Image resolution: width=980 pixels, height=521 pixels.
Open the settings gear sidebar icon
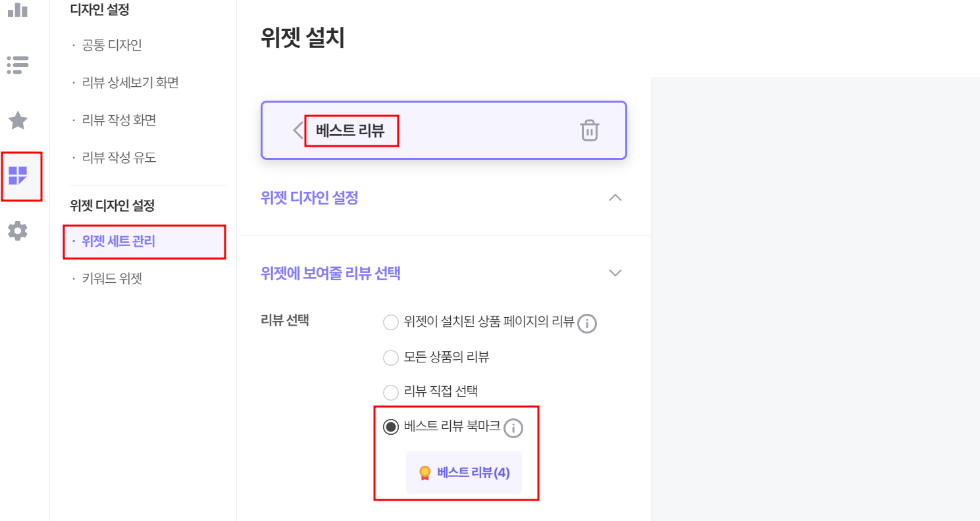tap(18, 231)
